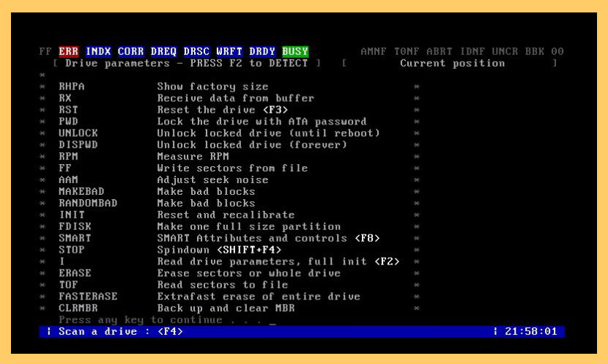
Task: Click the Drive parameters PRESS F2 header
Action: pos(187,63)
